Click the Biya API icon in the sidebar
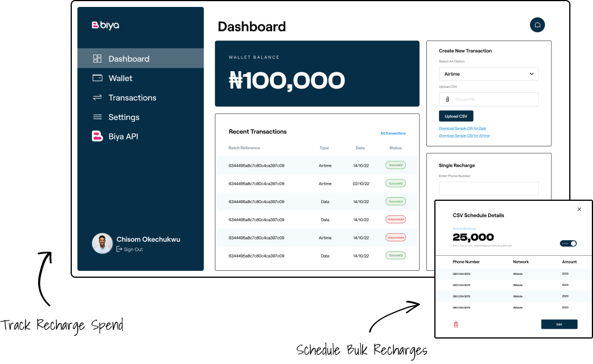This screenshot has height=364, width=593. tap(97, 137)
